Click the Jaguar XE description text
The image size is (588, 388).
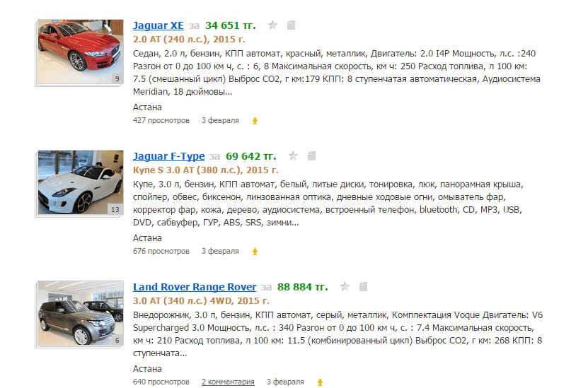pyautogui.click(x=336, y=73)
